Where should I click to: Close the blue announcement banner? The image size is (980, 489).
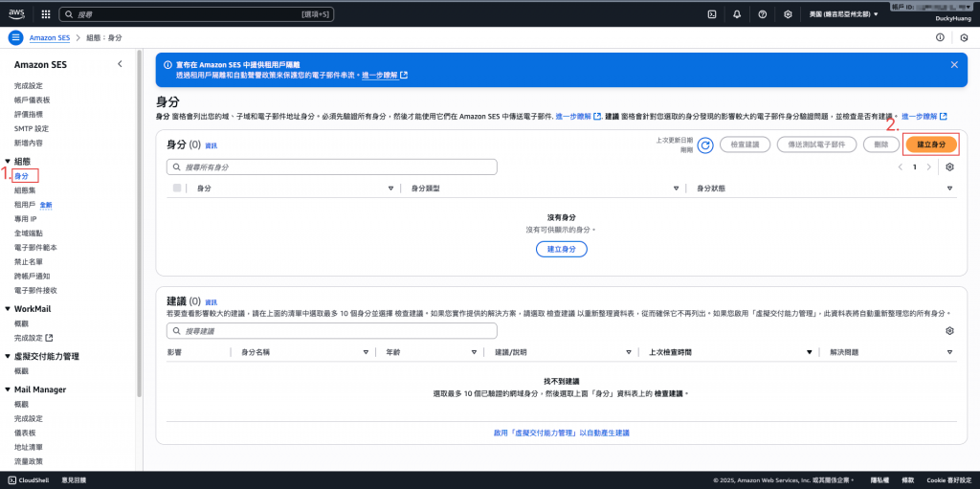954,64
